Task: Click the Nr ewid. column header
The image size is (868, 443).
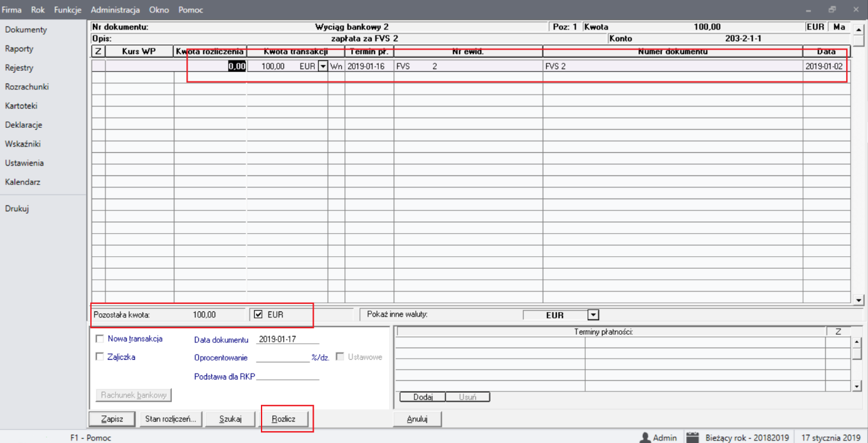Action: pos(468,51)
